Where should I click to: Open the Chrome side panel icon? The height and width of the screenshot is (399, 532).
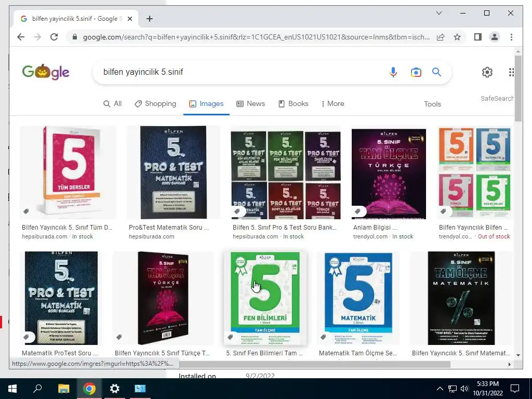[x=478, y=37]
